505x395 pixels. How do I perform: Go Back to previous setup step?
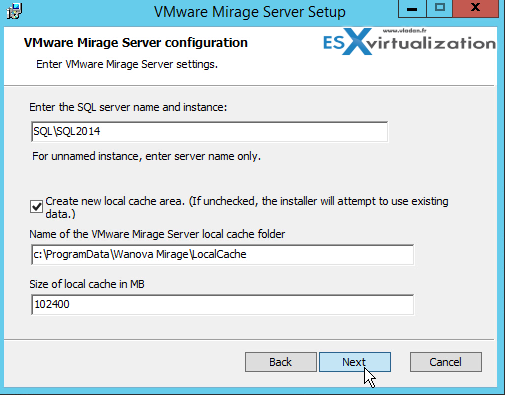281,362
